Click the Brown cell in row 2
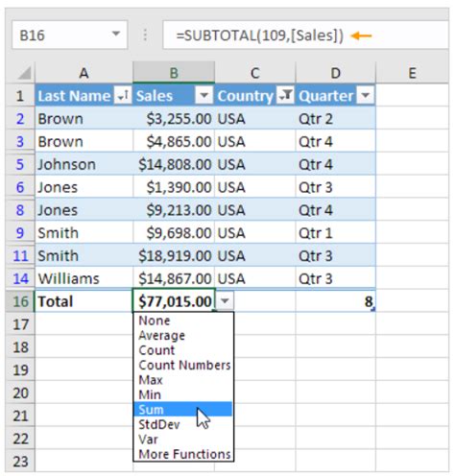 (84, 118)
